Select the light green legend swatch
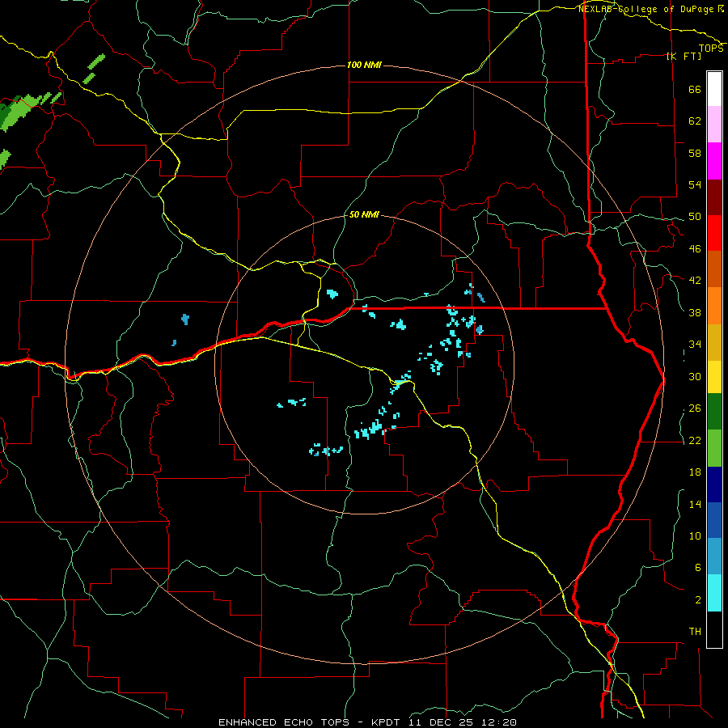 tap(714, 448)
